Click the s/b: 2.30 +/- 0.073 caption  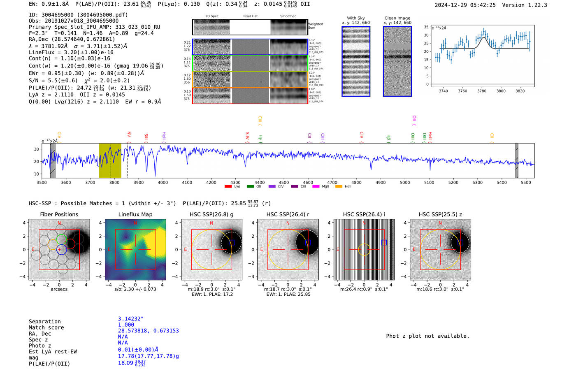pos(135,289)
